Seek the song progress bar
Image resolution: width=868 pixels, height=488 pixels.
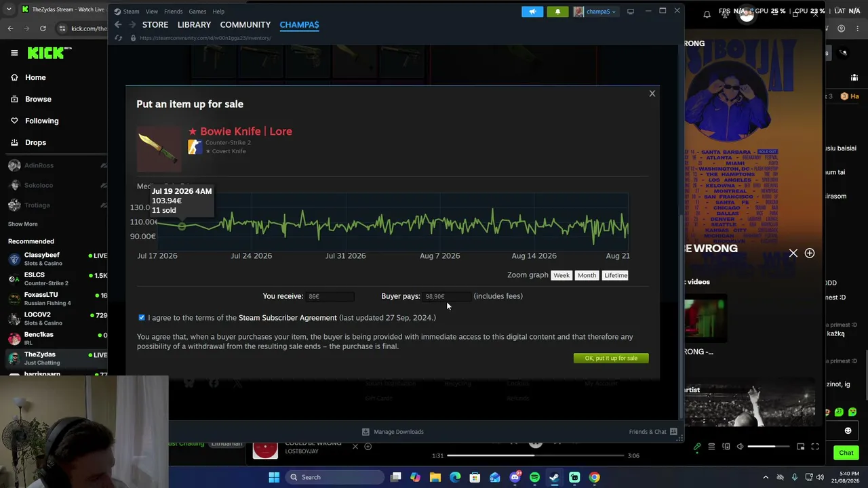point(534,455)
